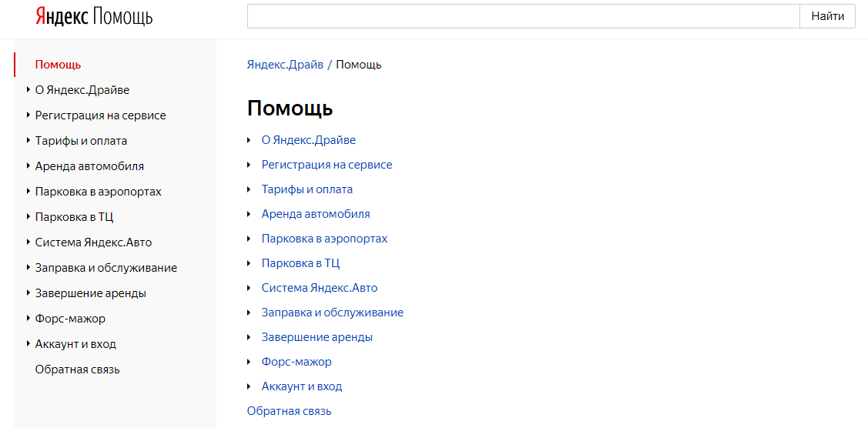Open Парковка в ТЦ in the sidebar
Screen dimensions: 868x428
(74, 217)
